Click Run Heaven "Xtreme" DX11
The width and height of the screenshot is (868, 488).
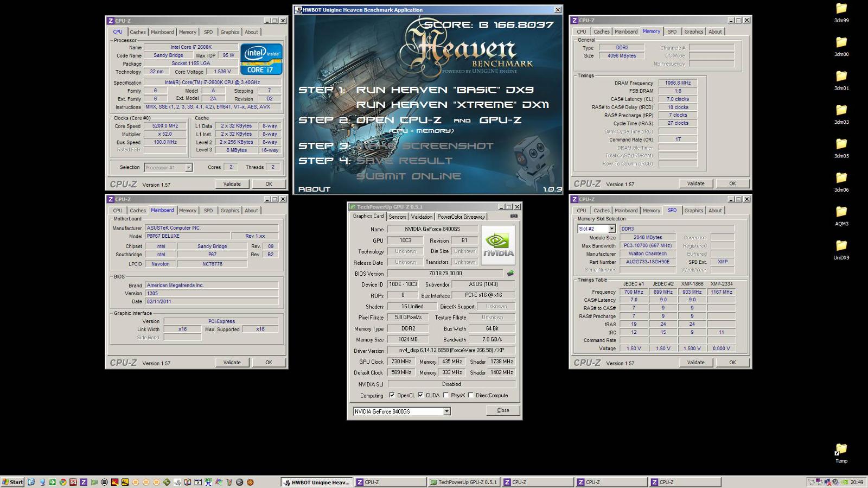pyautogui.click(x=452, y=105)
